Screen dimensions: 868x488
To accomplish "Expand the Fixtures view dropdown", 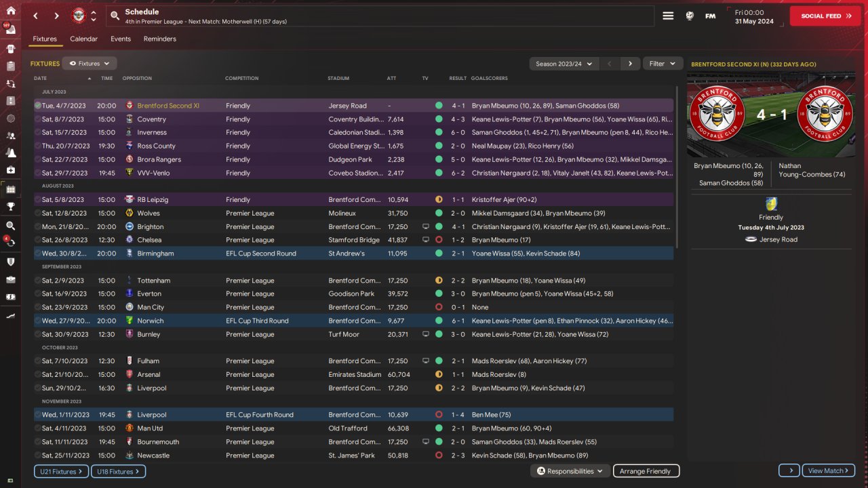I will pyautogui.click(x=90, y=64).
